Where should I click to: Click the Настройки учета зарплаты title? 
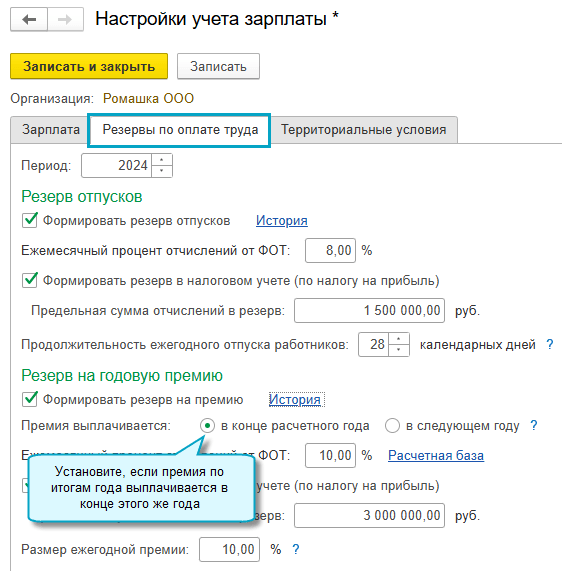click(217, 19)
